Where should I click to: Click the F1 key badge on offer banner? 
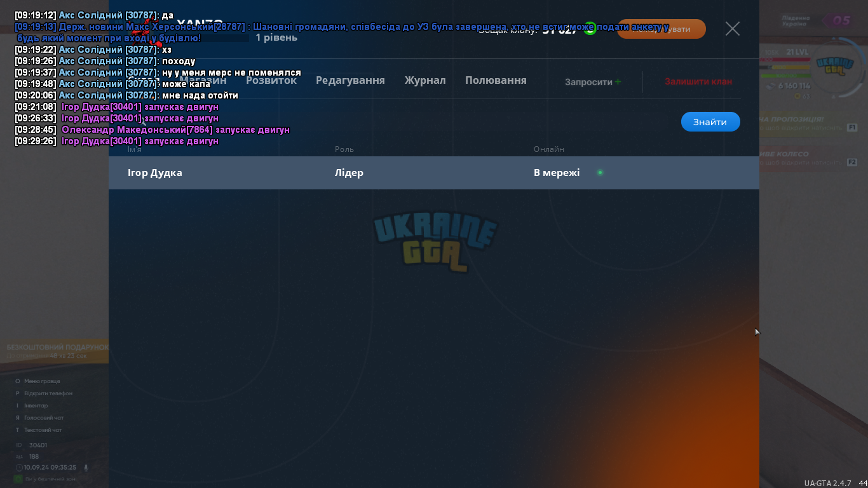point(852,128)
